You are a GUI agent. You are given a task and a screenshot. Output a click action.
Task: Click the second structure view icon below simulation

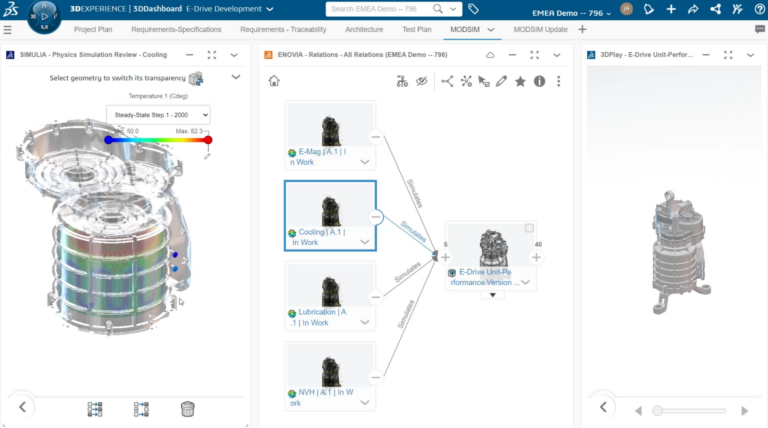[141, 409]
